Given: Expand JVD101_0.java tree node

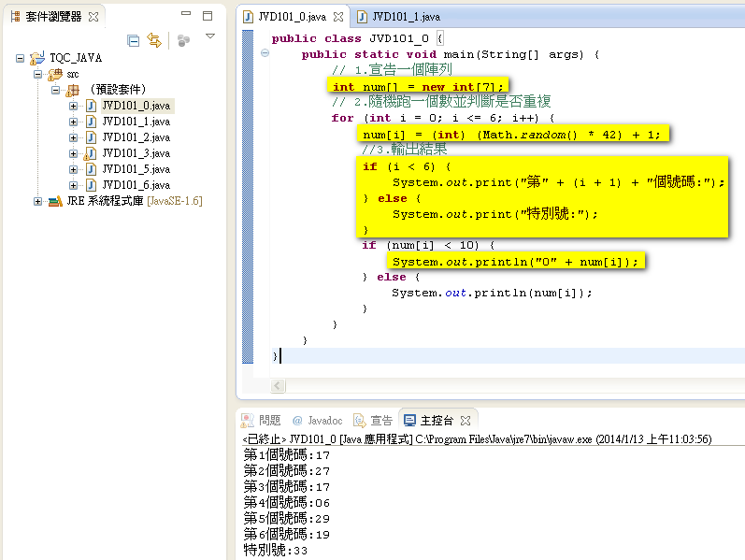Looking at the screenshot, I should 73,106.
